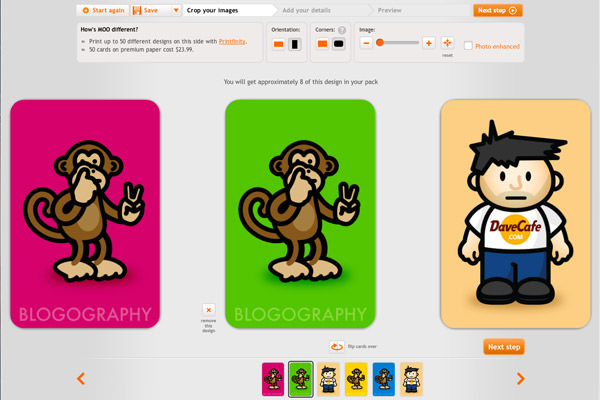Choose landscape orientation icon
Screen dimensions: 600x400
click(278, 44)
